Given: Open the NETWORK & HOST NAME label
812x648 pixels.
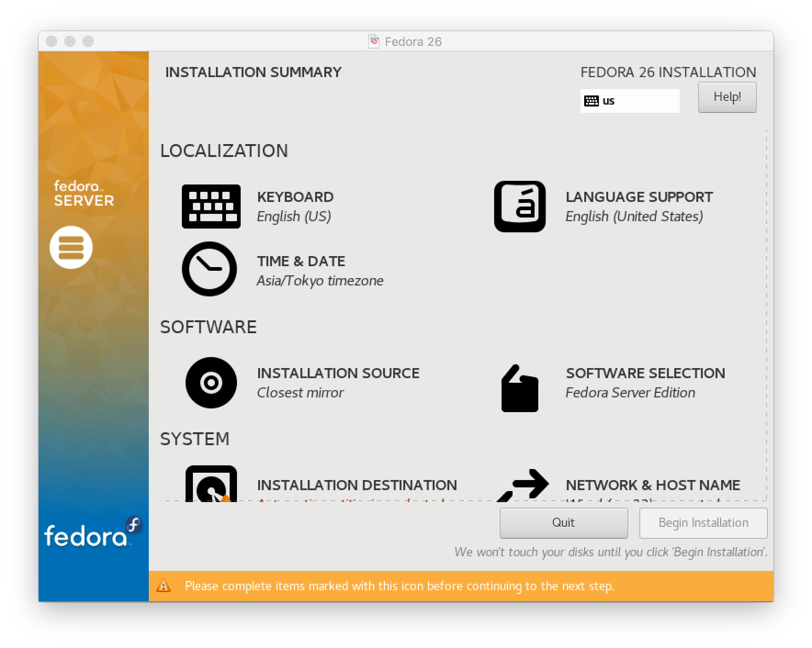Looking at the screenshot, I should click(x=653, y=485).
